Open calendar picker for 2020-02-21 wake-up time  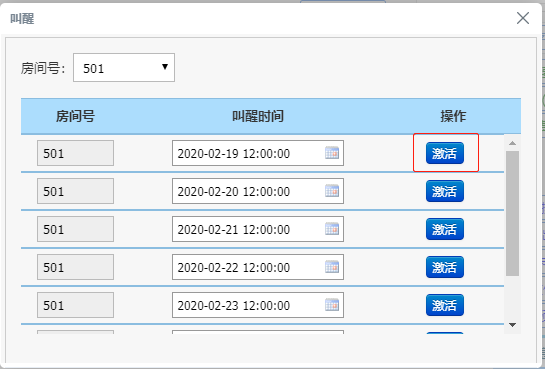pyautogui.click(x=332, y=229)
